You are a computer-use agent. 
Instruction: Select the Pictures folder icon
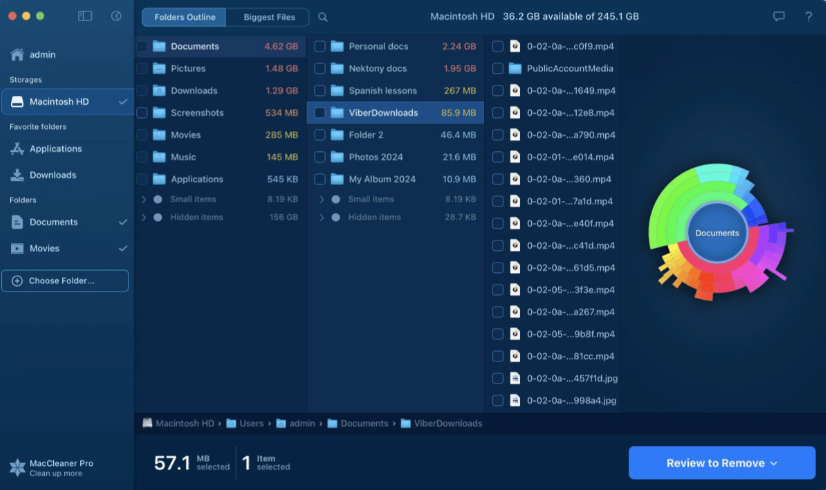click(x=159, y=68)
